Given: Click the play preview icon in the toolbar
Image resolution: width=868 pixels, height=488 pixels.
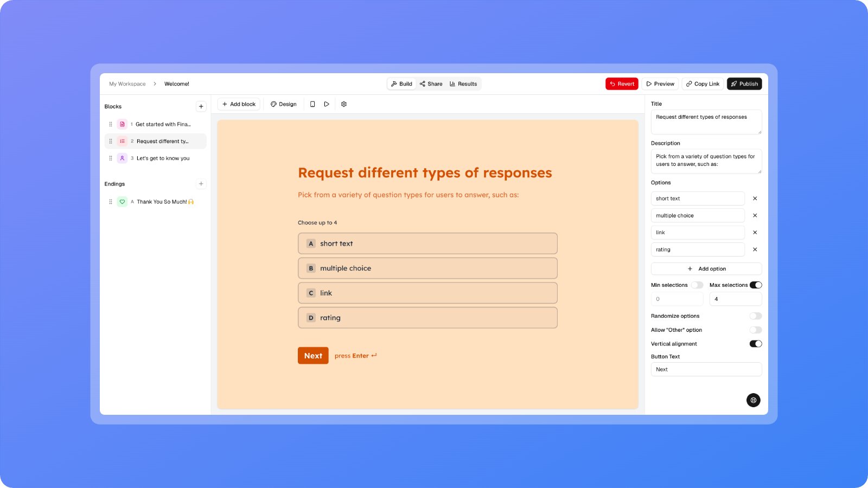Looking at the screenshot, I should 327,104.
